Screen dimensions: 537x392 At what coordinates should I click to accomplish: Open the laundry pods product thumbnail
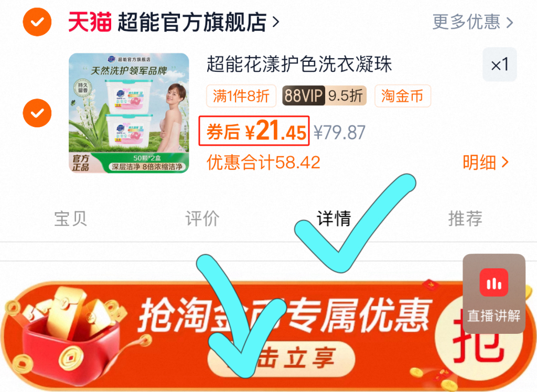pyautogui.click(x=129, y=113)
